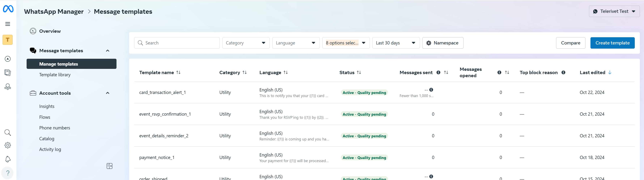Click the Meta logo icon

click(x=8, y=9)
